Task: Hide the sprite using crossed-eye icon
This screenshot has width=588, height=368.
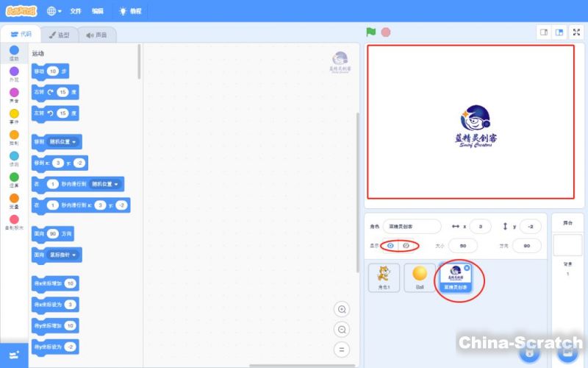Action: [406, 245]
